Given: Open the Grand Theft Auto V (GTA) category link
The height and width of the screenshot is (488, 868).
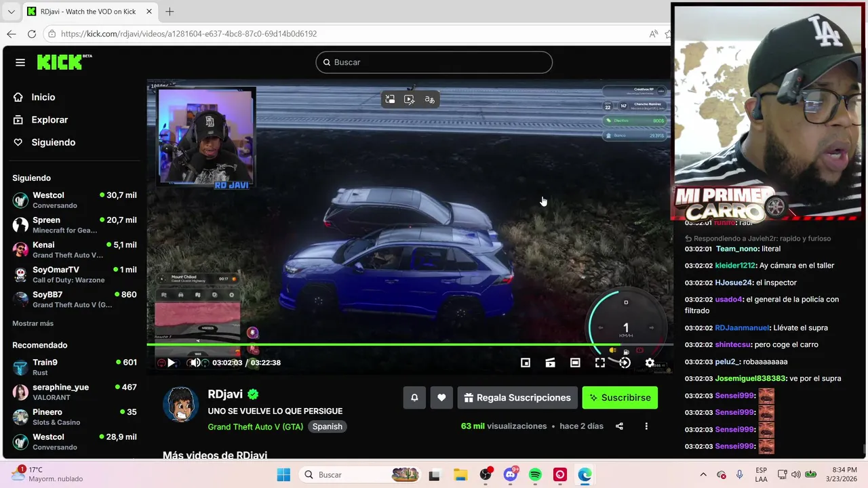Looking at the screenshot, I should point(256,427).
